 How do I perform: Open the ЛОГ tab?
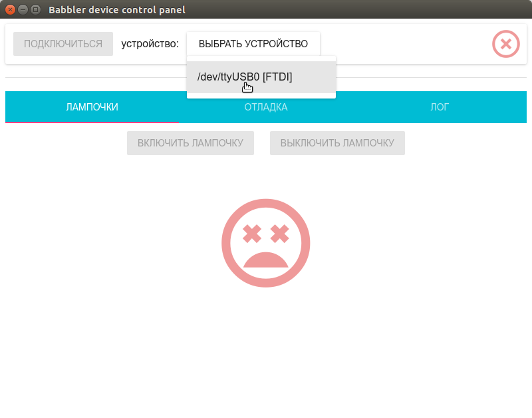pyautogui.click(x=439, y=106)
